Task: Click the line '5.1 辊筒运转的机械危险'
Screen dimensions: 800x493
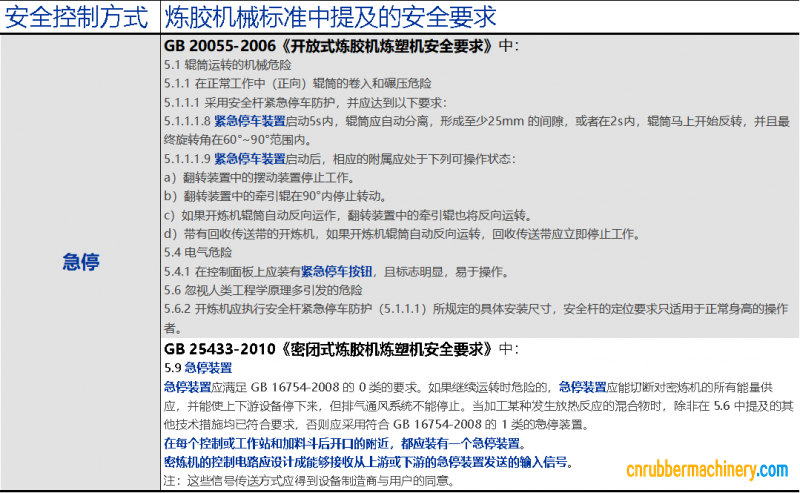Action: click(228, 65)
